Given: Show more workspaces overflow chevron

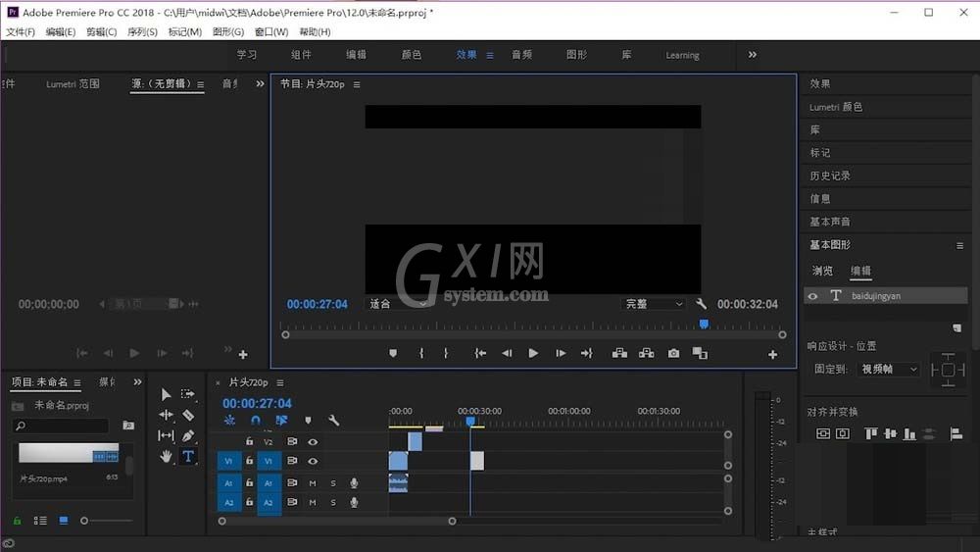Looking at the screenshot, I should (753, 55).
